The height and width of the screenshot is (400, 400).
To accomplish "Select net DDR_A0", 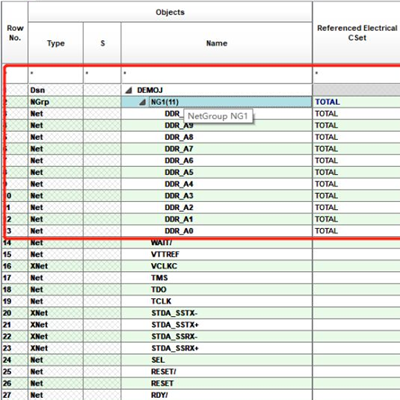I will tap(217, 231).
